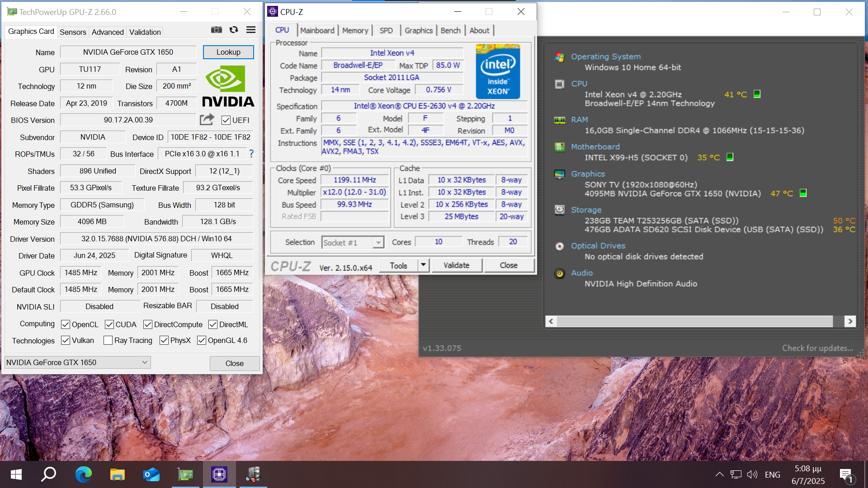Viewport: 868px width, 488px height.
Task: Click the ENG language indicator
Action: [x=772, y=474]
